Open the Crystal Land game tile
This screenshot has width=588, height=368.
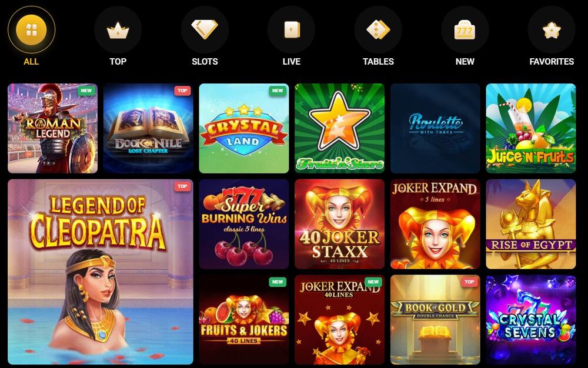[244, 128]
